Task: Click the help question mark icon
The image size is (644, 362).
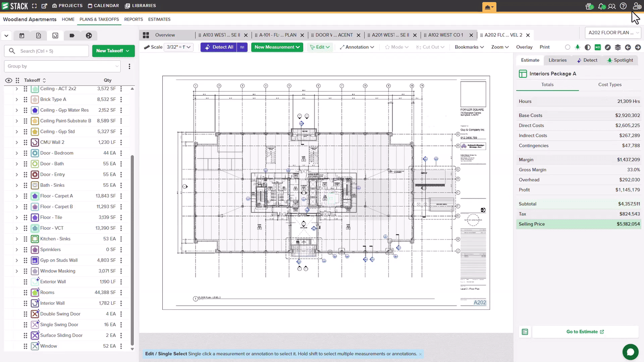Action: tap(623, 6)
